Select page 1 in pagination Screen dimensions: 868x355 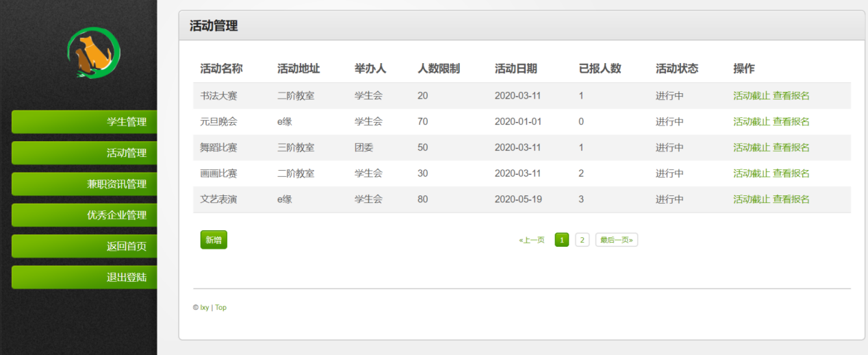[x=562, y=240]
